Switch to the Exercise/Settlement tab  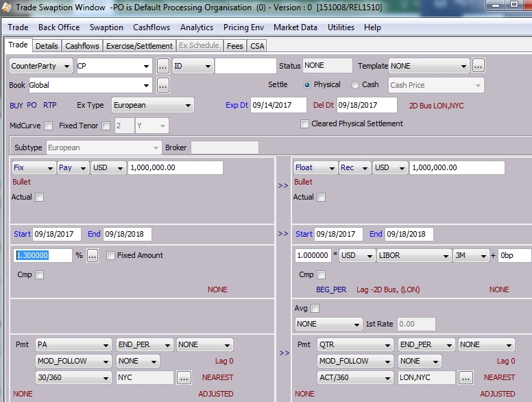139,46
